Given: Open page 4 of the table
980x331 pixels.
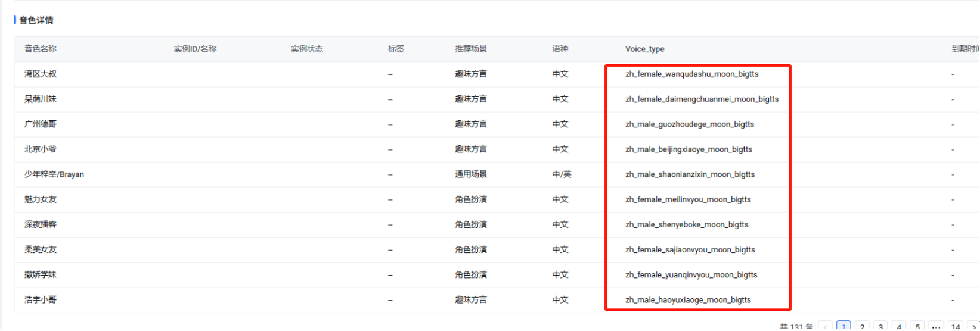Looking at the screenshot, I should pos(899,327).
